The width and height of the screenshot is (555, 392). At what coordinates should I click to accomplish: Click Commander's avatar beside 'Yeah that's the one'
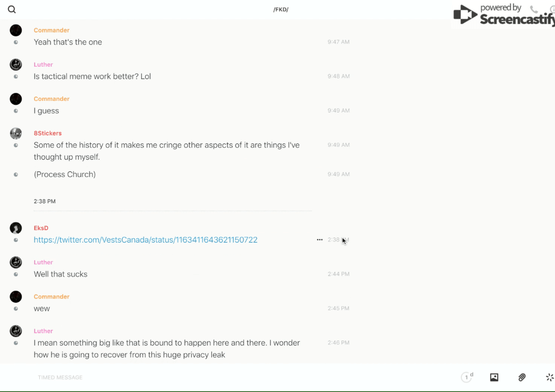(x=16, y=30)
